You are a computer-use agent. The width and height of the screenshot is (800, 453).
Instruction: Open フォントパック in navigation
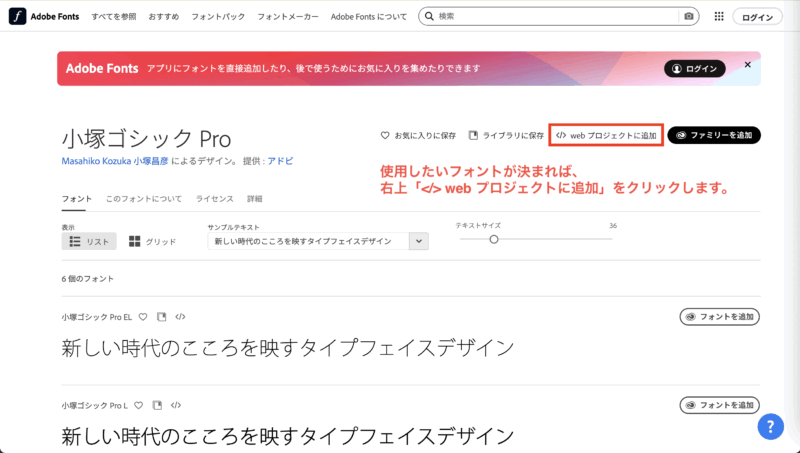pos(218,16)
